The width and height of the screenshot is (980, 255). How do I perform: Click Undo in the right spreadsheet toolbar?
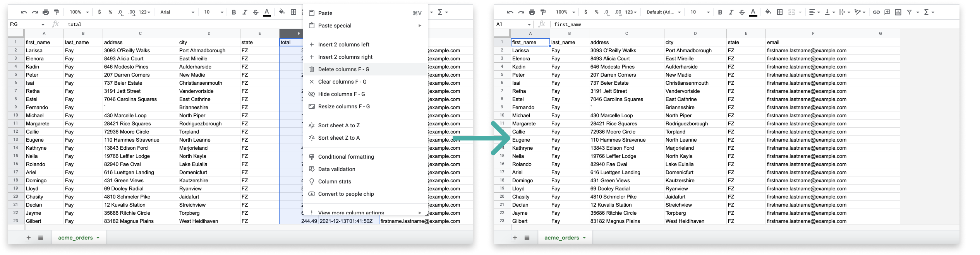(510, 12)
